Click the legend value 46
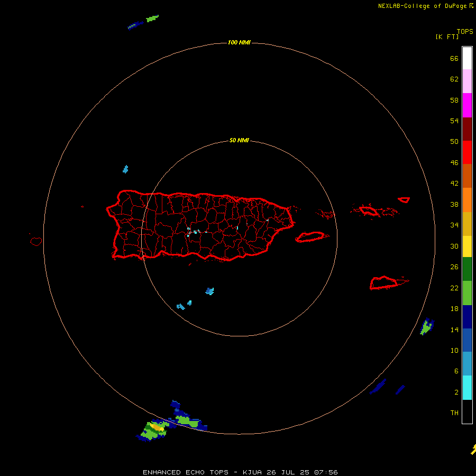This screenshot has width=476, height=476. (454, 163)
